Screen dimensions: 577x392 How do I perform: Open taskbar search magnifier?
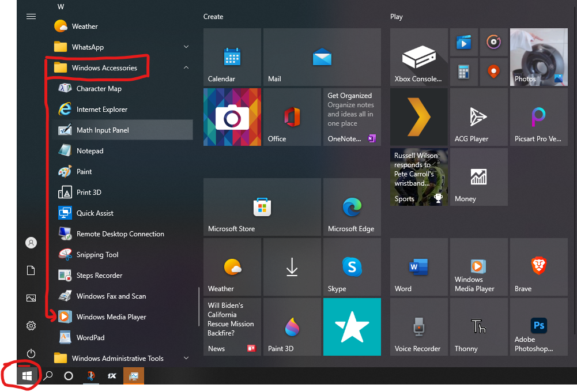click(48, 376)
